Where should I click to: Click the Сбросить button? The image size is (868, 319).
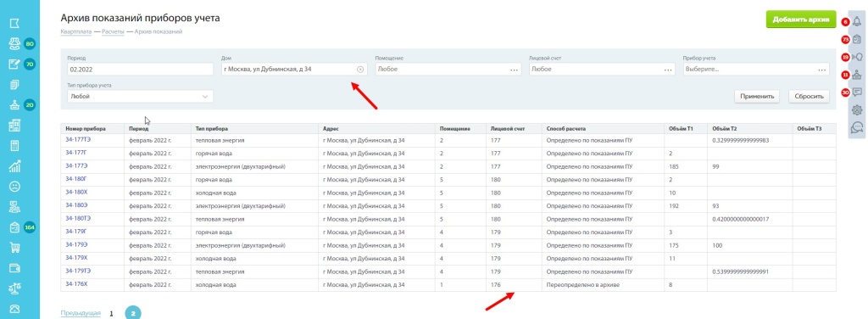[809, 97]
